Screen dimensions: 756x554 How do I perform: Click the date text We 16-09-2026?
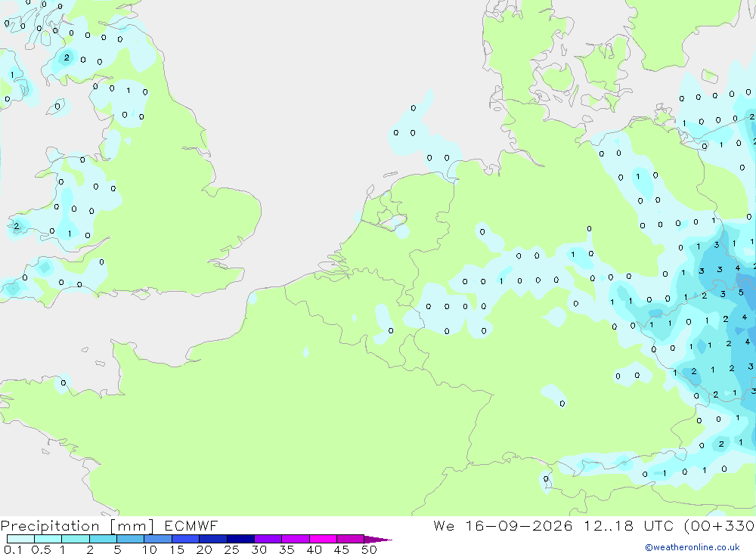(x=503, y=525)
